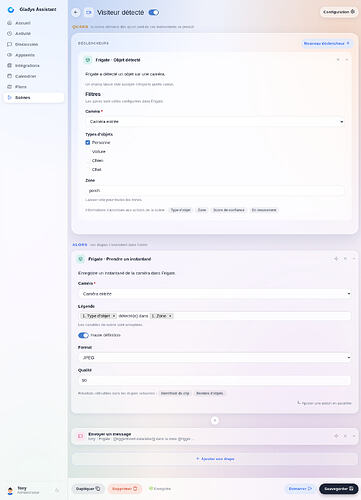Open the Format dropdown showing JPEG
361x500 pixels.
(215, 358)
